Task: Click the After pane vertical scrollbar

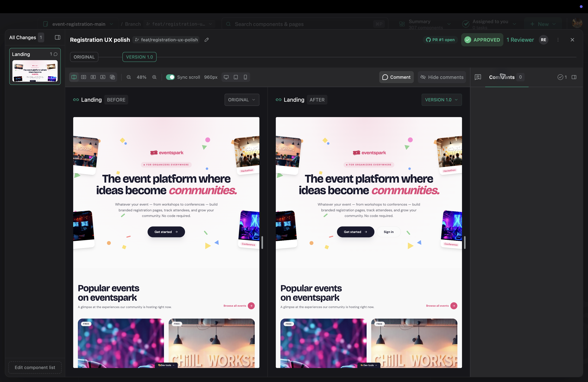Action: pos(465,242)
